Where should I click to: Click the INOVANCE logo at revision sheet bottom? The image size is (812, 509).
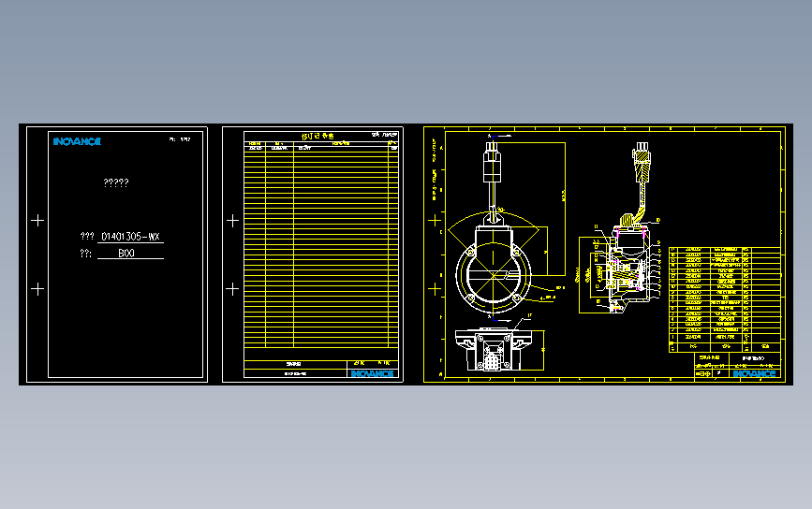pos(372,373)
